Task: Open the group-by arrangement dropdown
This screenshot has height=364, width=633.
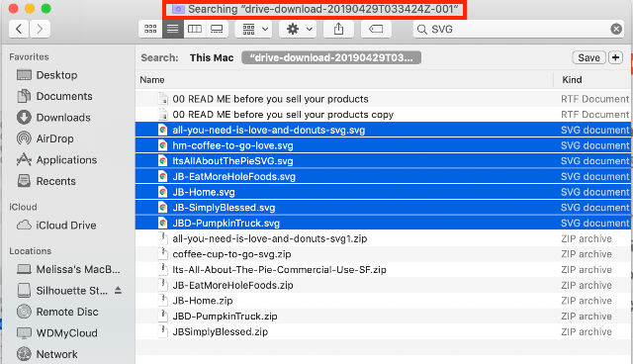Action: coord(254,29)
